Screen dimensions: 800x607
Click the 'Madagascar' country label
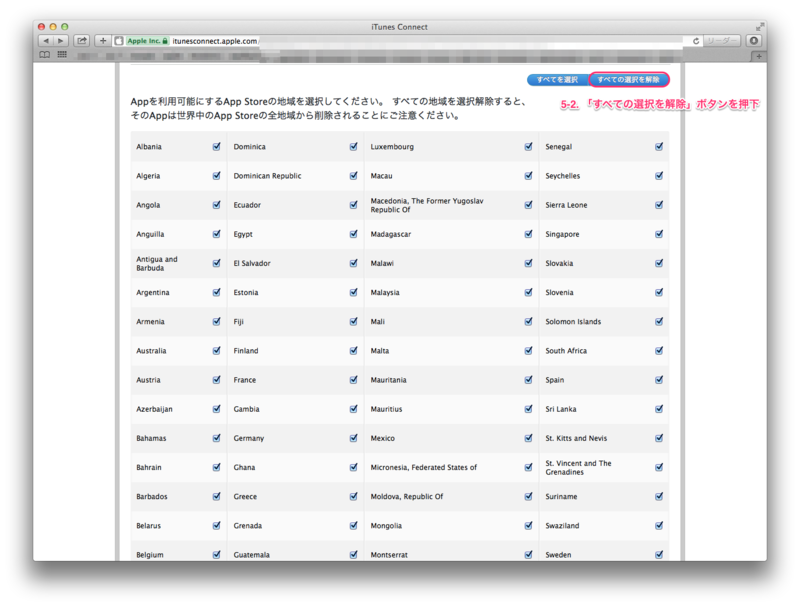(391, 234)
